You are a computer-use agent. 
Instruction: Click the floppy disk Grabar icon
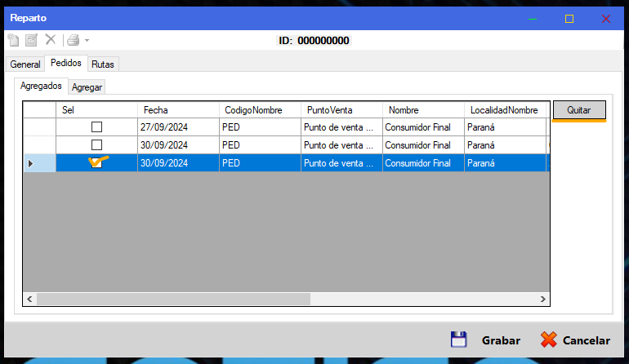pos(458,340)
